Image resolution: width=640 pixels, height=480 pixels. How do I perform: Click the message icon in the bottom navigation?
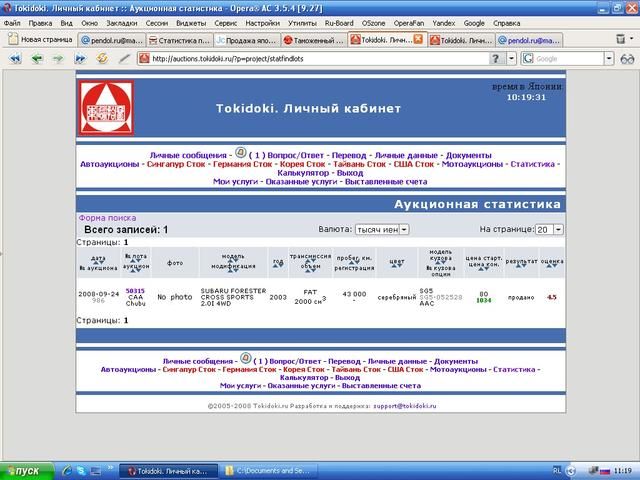tap(245, 358)
